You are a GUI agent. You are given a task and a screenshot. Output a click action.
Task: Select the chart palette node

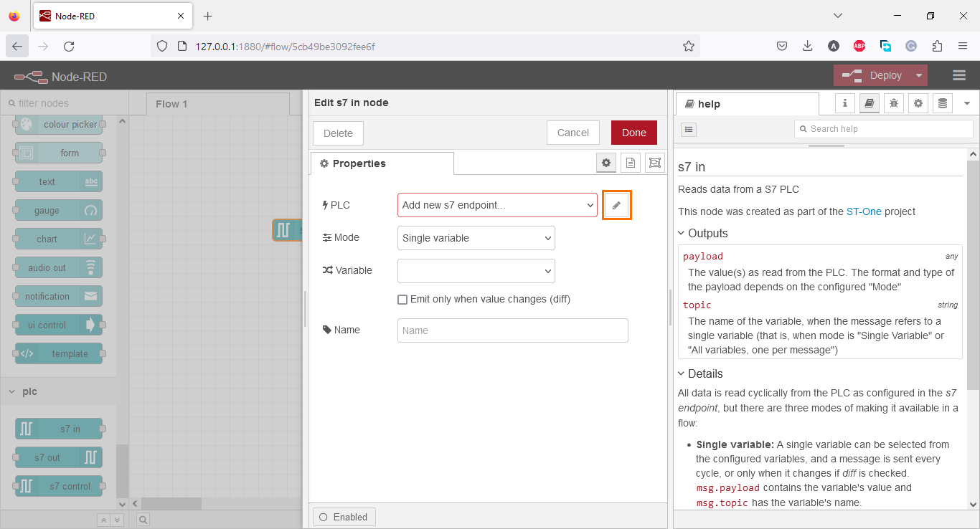59,239
